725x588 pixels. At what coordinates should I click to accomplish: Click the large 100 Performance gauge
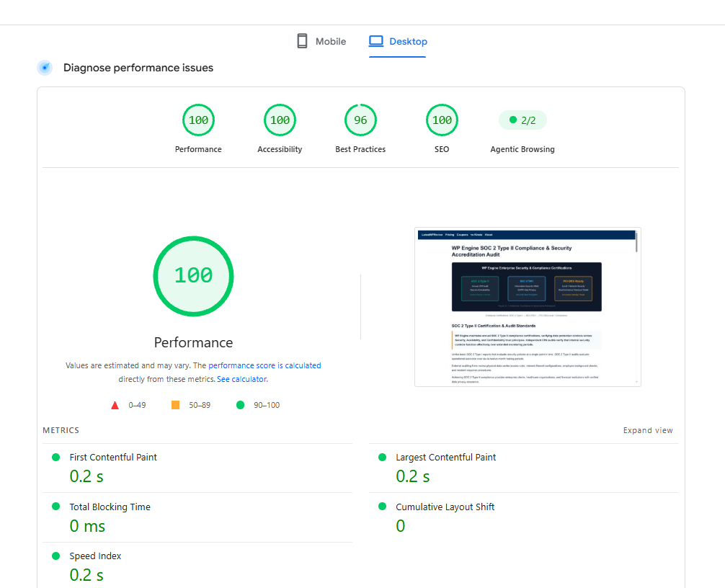point(193,277)
